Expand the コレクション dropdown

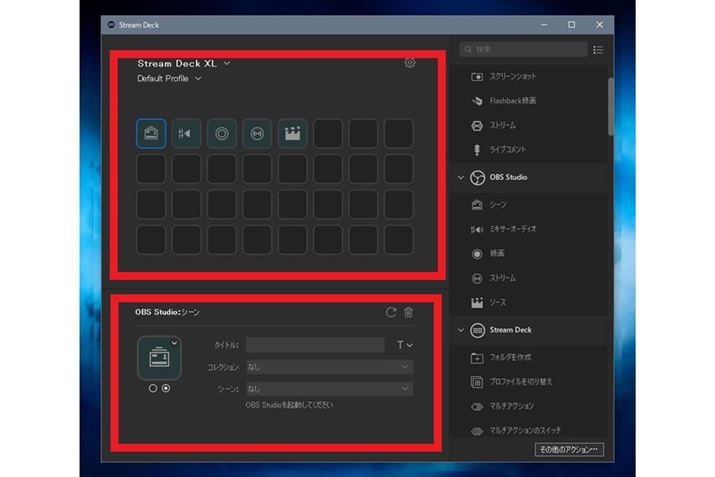[329, 367]
